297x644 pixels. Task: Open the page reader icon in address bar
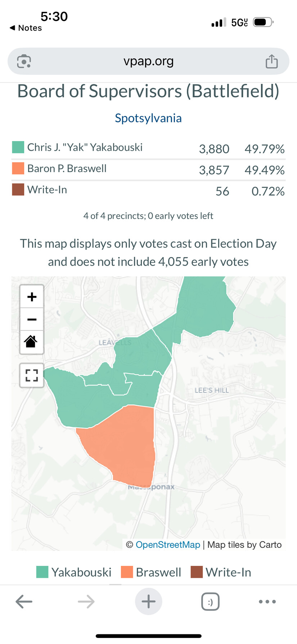tap(24, 61)
